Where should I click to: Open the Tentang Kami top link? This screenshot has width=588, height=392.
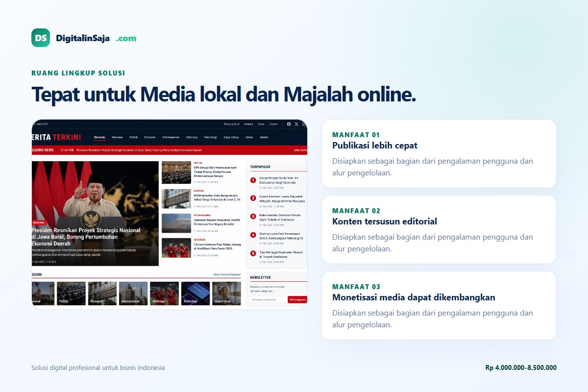pyautogui.click(x=231, y=124)
